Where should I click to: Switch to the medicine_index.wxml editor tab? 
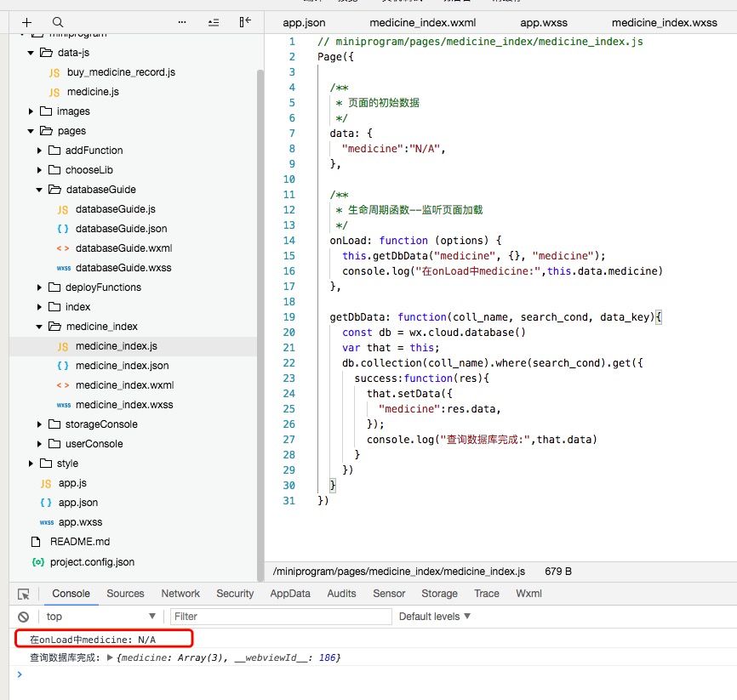click(423, 23)
